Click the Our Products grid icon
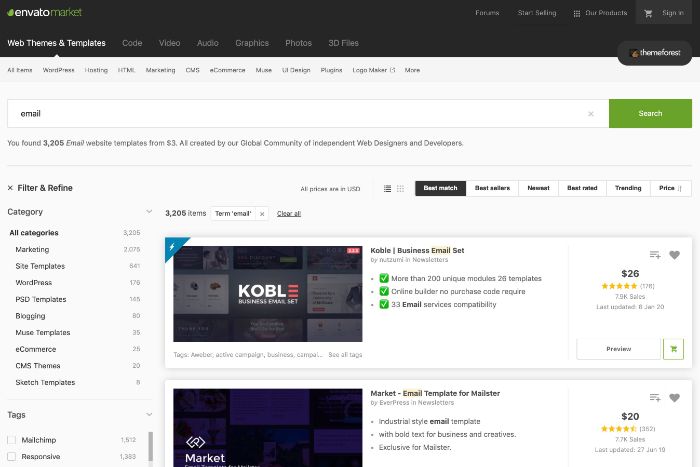Image resolution: width=700 pixels, height=467 pixels. point(577,14)
